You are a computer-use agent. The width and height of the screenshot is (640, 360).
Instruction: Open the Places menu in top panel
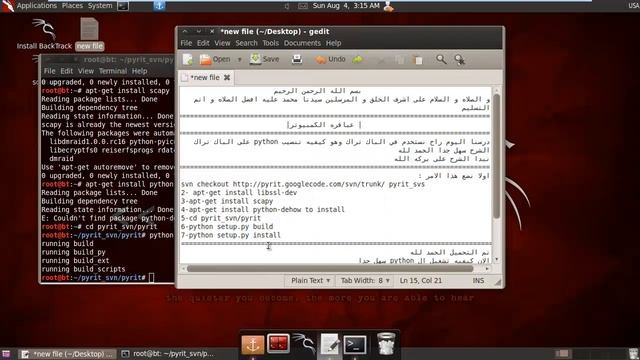point(72,6)
